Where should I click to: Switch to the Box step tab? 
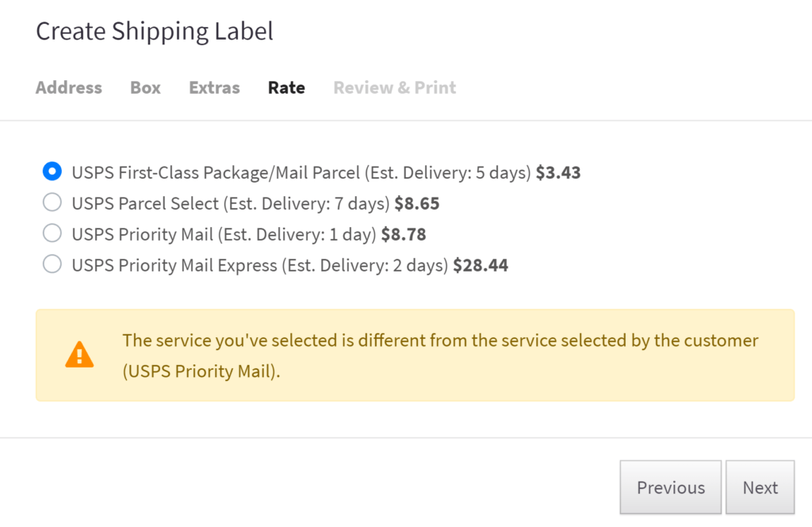[146, 87]
